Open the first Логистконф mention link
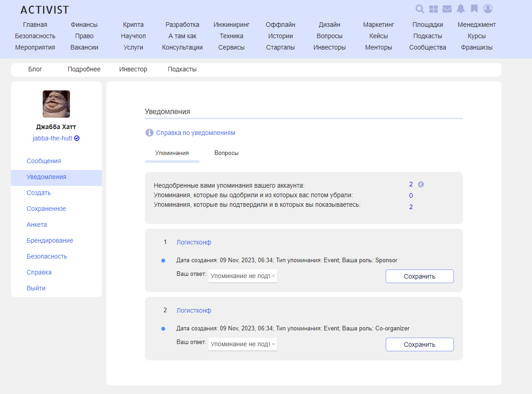The width and height of the screenshot is (532, 394). [194, 242]
